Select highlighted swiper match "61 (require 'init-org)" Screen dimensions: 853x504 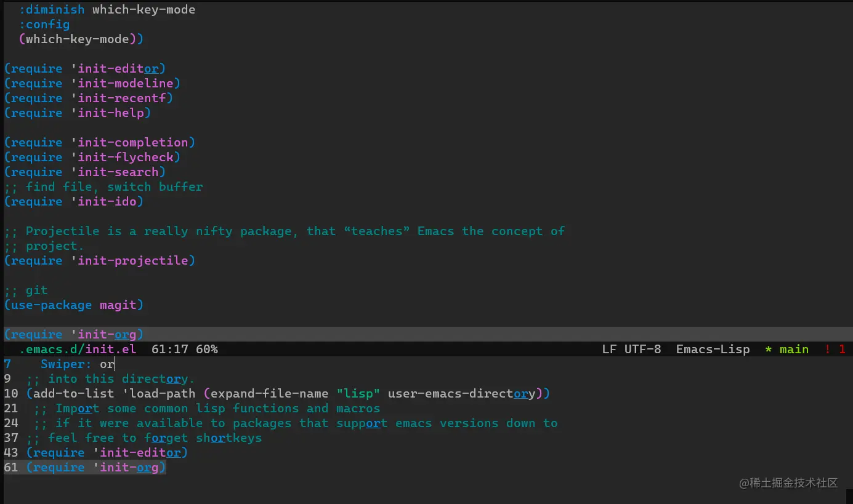(x=85, y=467)
